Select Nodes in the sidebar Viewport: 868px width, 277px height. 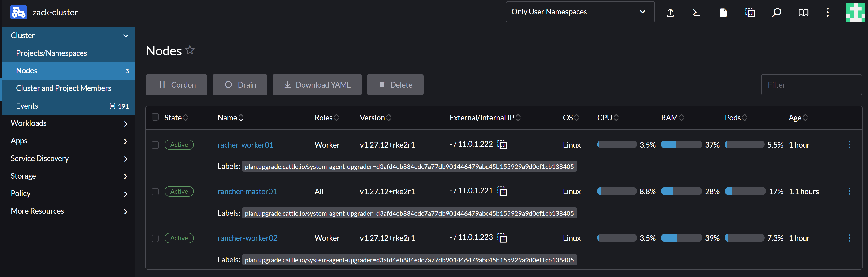[68, 71]
